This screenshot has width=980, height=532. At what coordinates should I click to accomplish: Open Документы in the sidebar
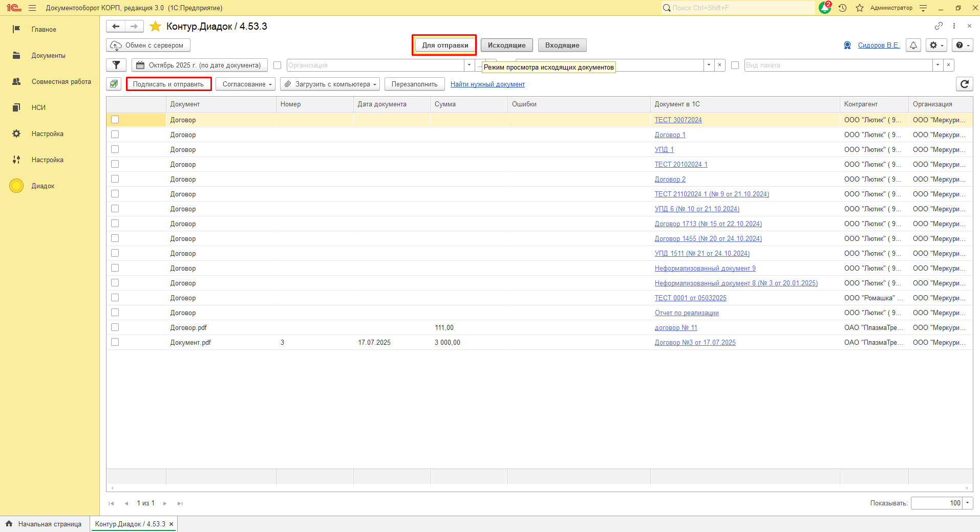click(48, 55)
